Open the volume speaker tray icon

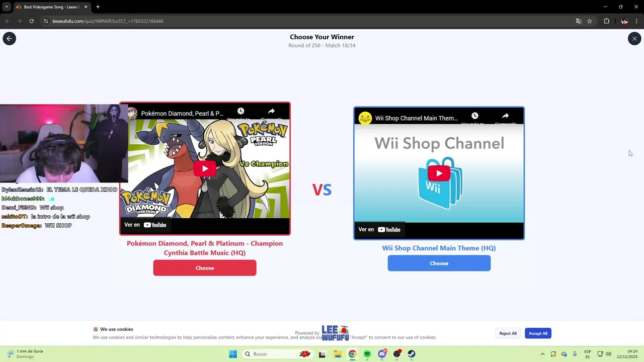608,354
